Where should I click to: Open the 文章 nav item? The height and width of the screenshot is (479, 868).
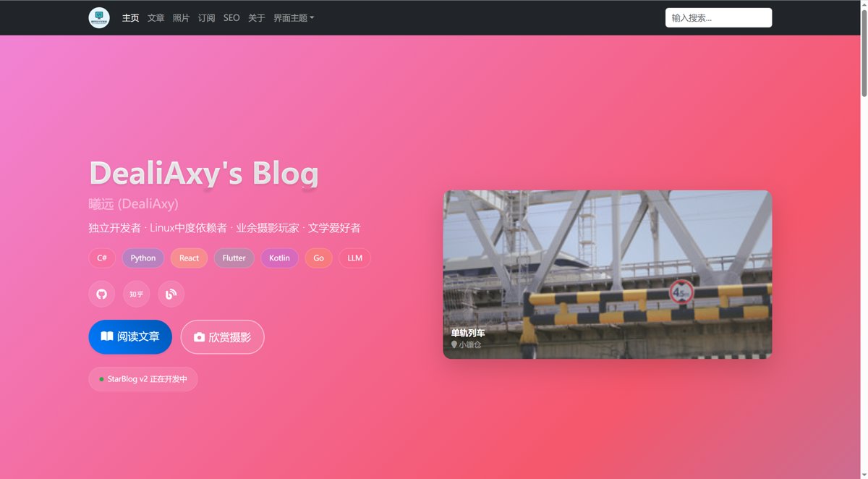point(156,17)
